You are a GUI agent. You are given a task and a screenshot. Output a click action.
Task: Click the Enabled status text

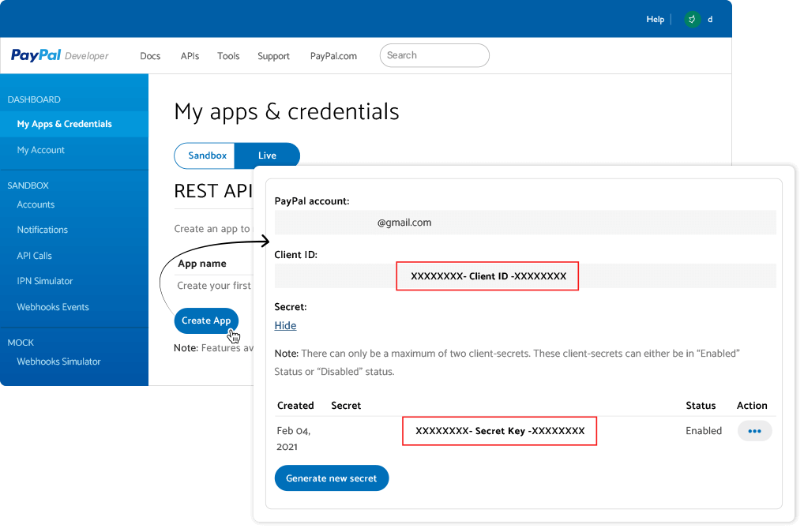704,431
